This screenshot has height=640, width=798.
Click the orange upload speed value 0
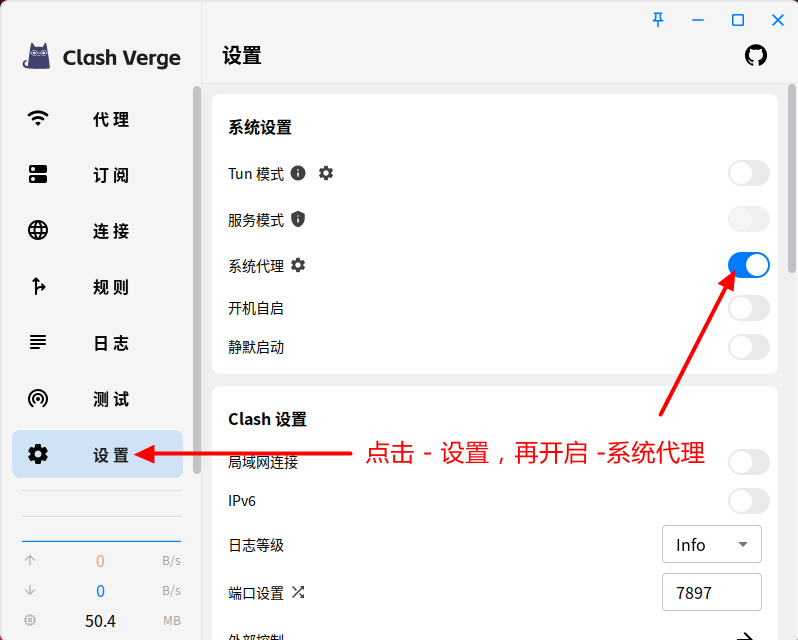[100, 561]
